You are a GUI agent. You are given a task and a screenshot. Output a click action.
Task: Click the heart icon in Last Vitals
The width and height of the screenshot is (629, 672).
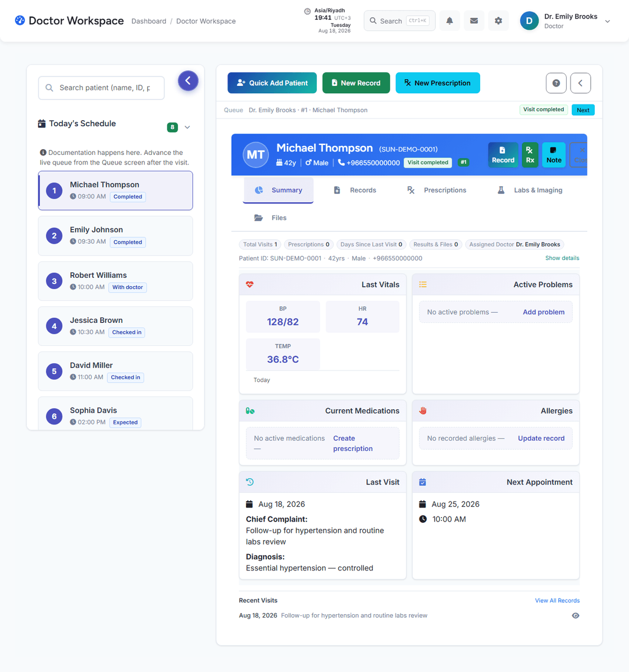[x=249, y=284]
